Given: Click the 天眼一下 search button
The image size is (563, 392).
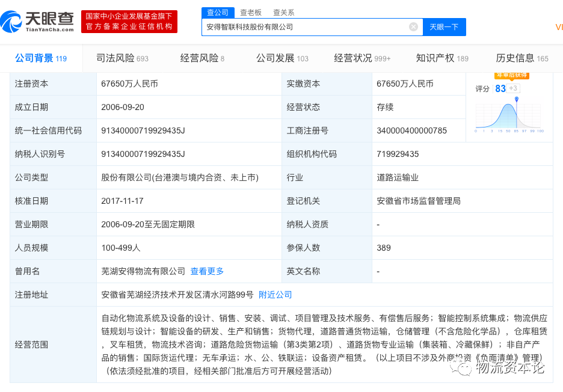Looking at the screenshot, I should (x=444, y=27).
